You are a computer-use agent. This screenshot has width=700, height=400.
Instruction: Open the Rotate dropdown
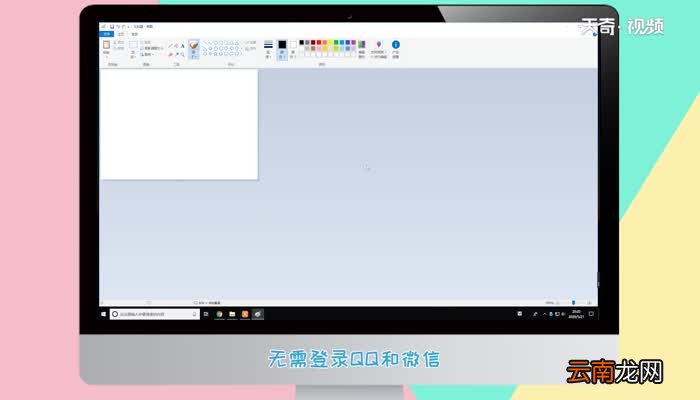[x=147, y=54]
